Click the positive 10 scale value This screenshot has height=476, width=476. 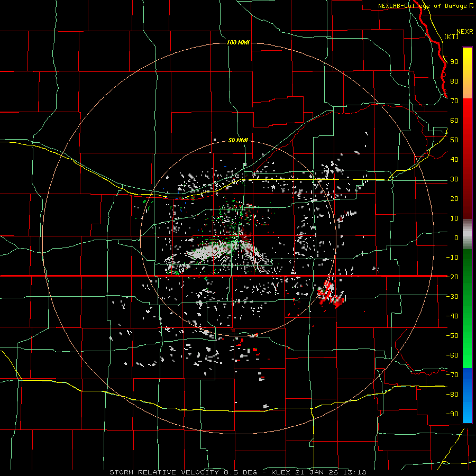454,218
